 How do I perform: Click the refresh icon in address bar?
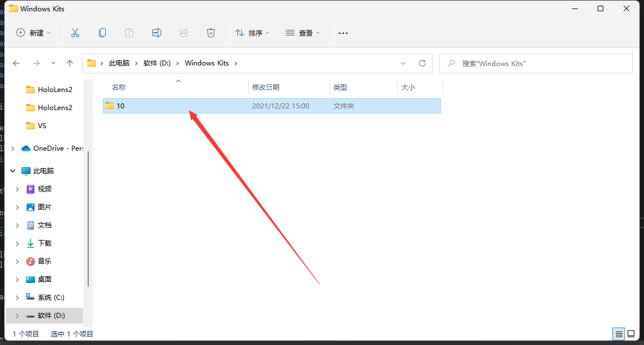(422, 63)
